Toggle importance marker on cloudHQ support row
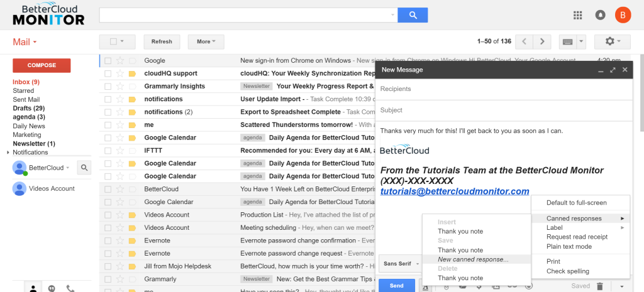 point(132,74)
